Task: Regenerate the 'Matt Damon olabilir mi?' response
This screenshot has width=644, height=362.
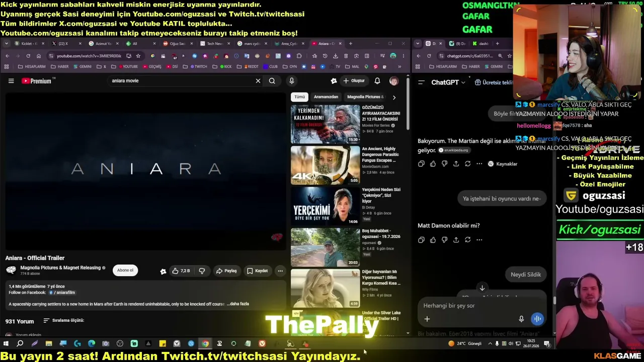Action: click(x=467, y=240)
